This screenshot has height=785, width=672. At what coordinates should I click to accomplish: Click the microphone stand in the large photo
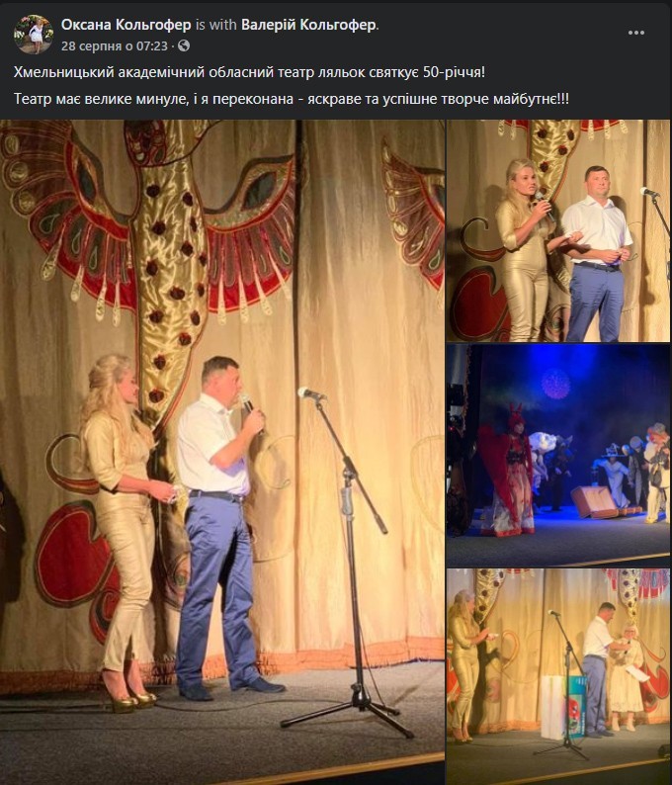pyautogui.click(x=348, y=561)
